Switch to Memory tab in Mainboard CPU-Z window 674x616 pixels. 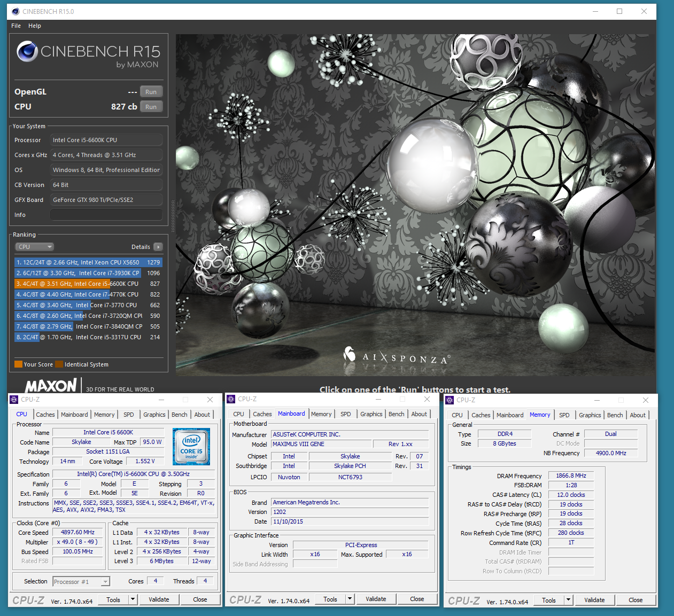pyautogui.click(x=321, y=414)
